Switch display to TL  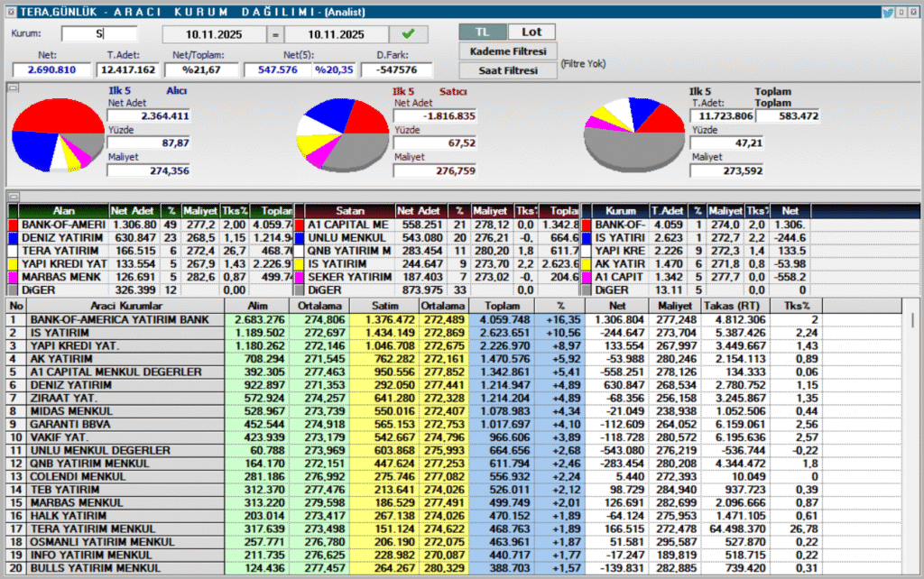click(482, 32)
